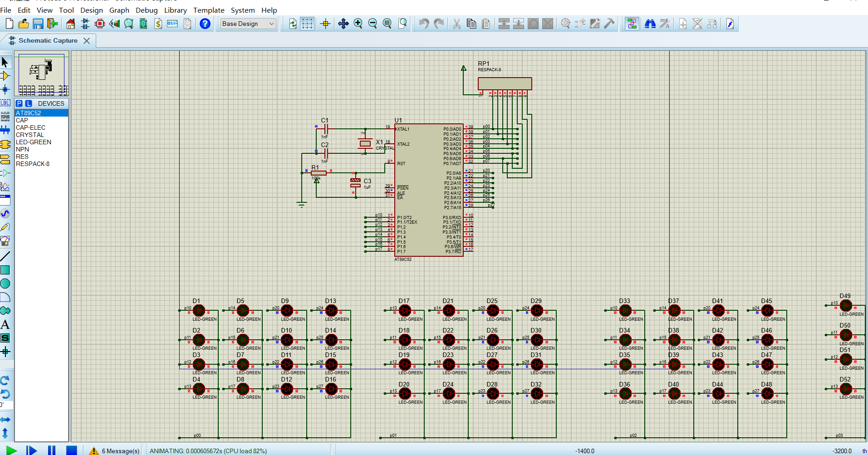Click the Redo arrow icon
Image resolution: width=868 pixels, height=455 pixels.
pyautogui.click(x=439, y=24)
